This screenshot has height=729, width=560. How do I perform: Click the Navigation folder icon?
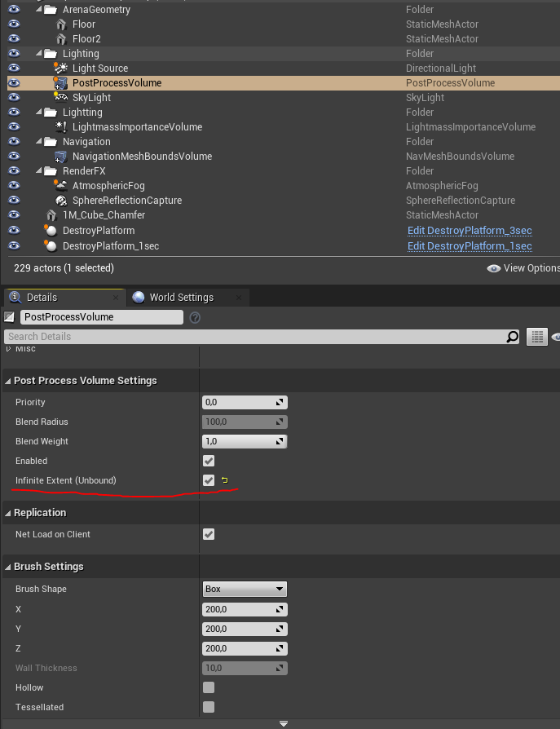click(51, 142)
